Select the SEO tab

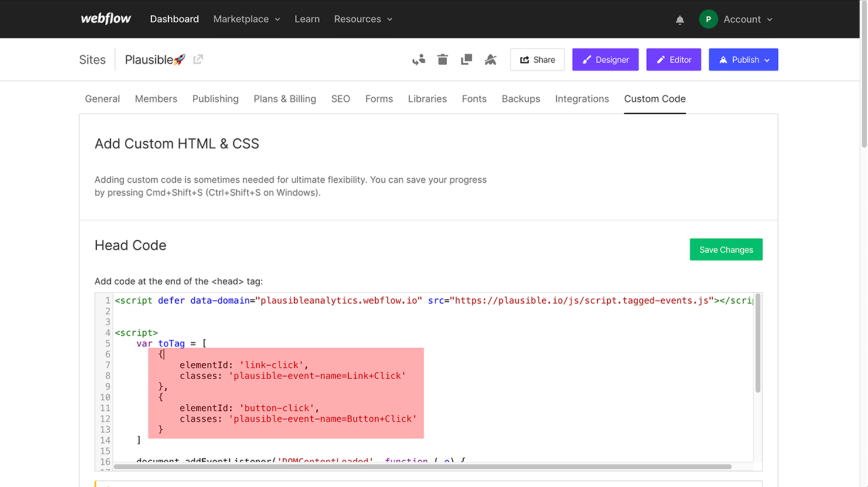341,98
